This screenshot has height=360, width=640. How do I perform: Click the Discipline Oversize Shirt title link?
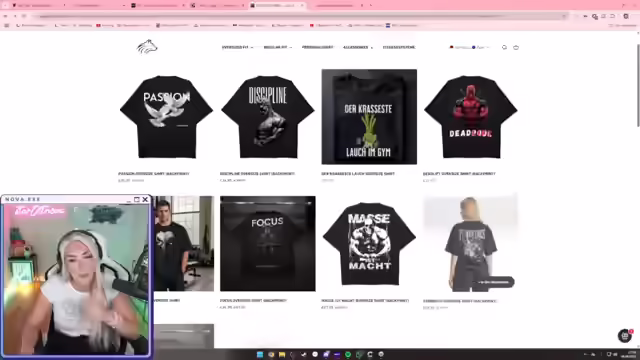tap(257, 173)
